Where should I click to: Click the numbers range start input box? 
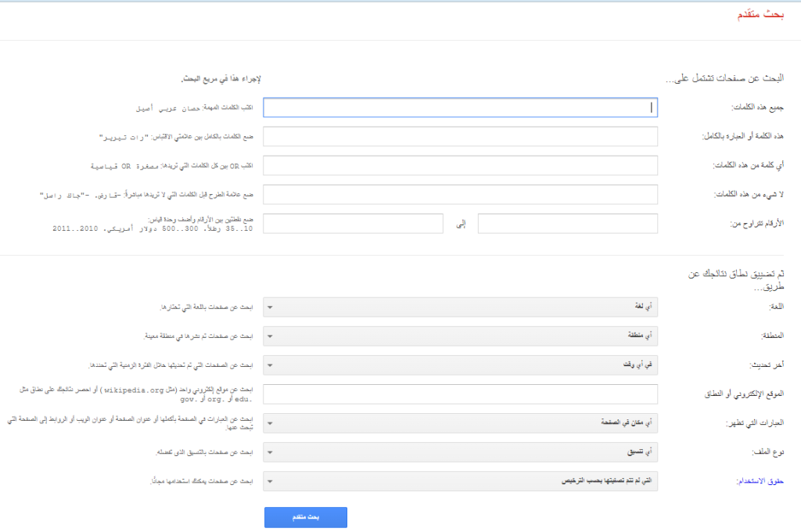point(567,223)
